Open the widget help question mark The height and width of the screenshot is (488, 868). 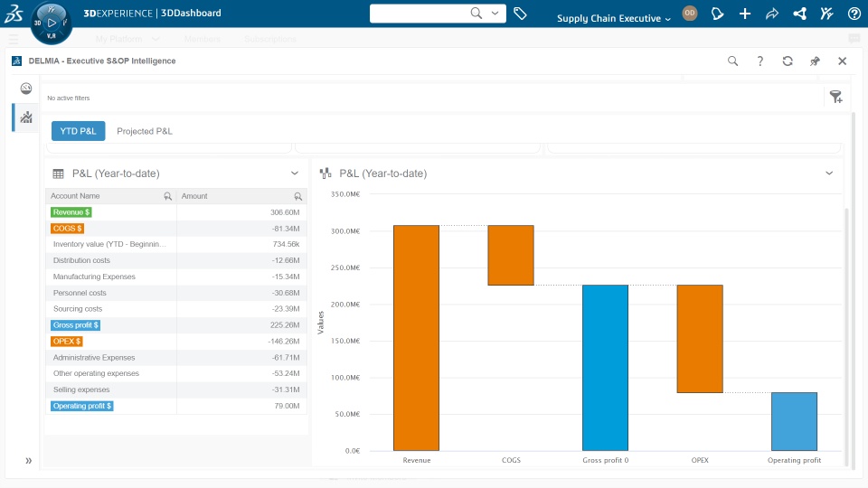click(x=760, y=61)
